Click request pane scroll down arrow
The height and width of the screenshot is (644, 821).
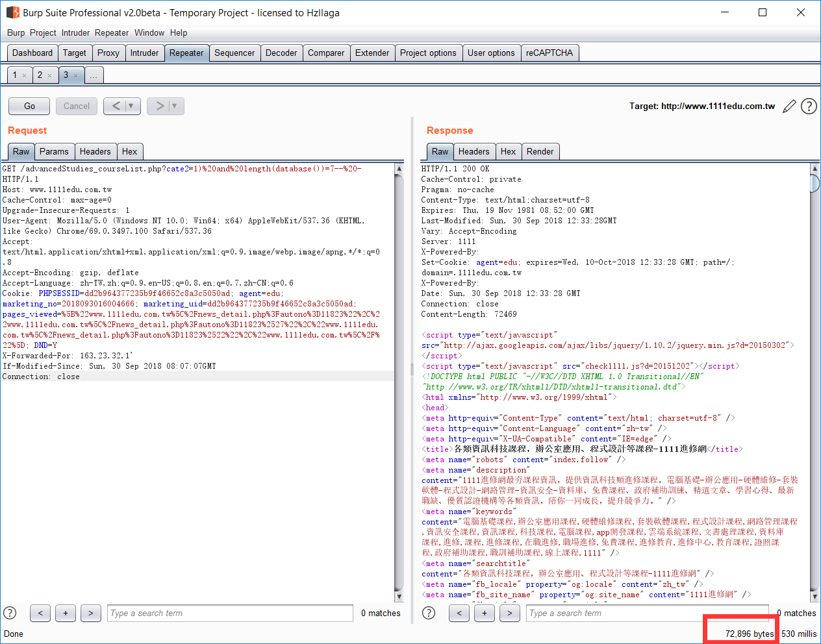[399, 597]
